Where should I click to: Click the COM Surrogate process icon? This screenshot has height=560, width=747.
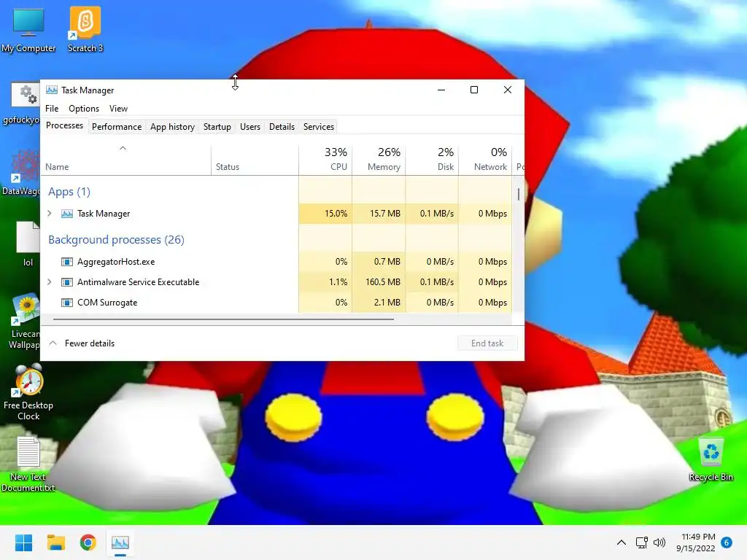coord(67,303)
